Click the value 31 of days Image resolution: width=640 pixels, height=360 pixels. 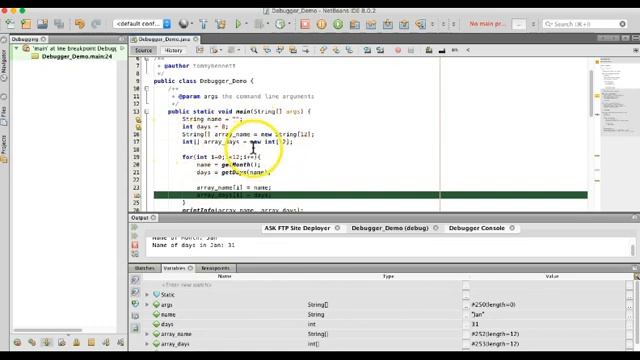(x=475, y=324)
